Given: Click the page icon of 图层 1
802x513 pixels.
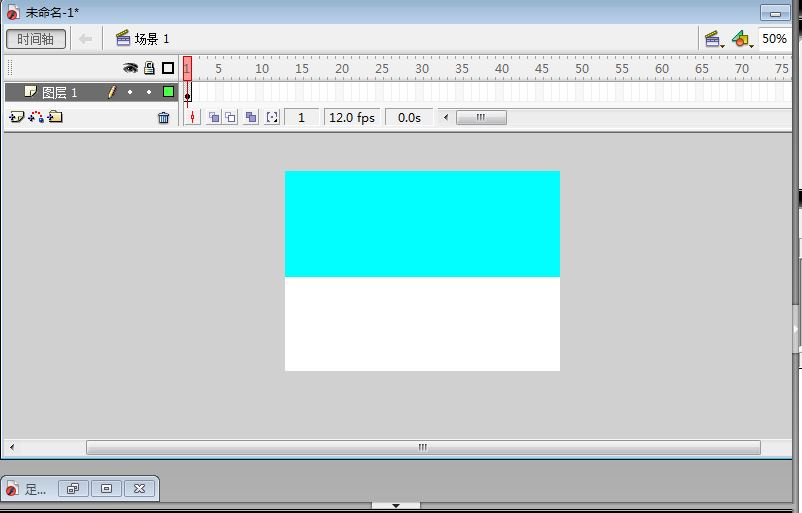Looking at the screenshot, I should 31,92.
